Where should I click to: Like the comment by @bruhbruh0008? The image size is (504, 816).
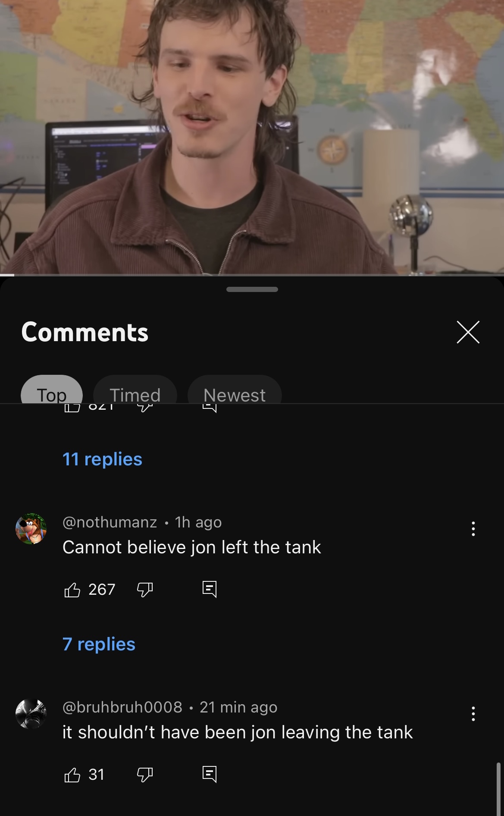pos(72,775)
